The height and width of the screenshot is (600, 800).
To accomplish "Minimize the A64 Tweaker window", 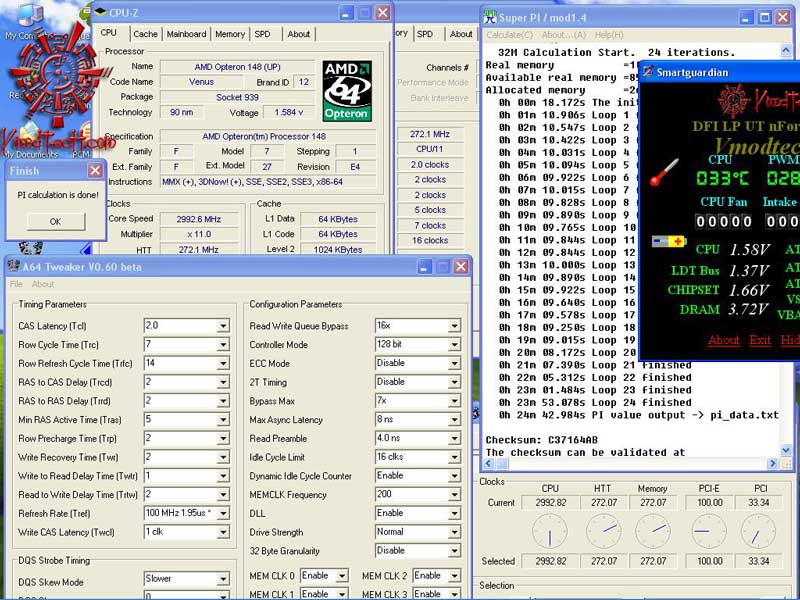I will [x=424, y=267].
